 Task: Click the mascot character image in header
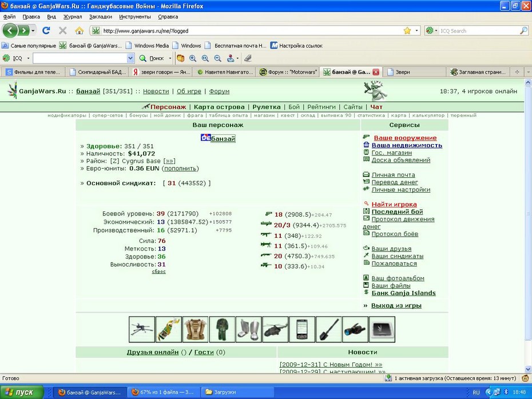pyautogui.click(x=375, y=91)
